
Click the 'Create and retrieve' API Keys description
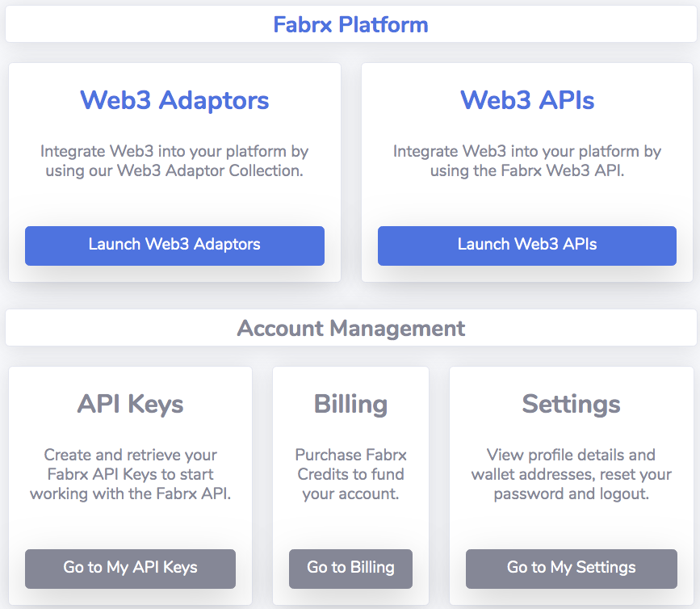coord(130,474)
